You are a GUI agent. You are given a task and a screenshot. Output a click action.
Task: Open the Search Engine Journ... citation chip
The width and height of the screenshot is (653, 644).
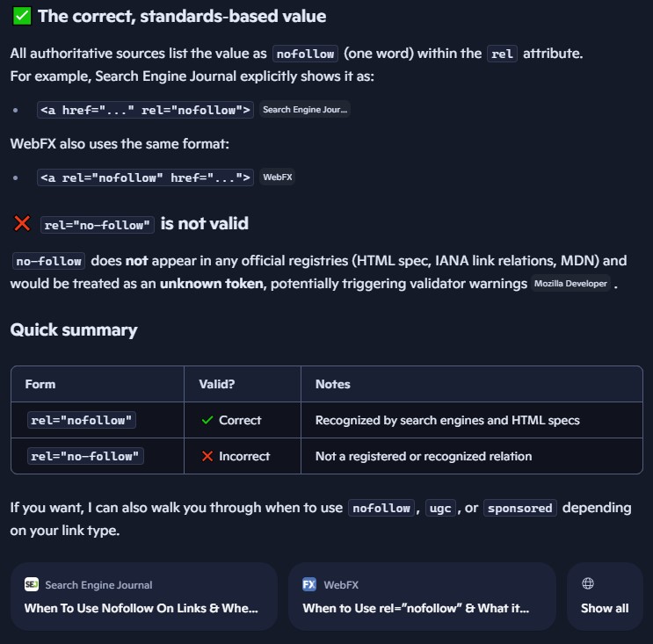pyautogui.click(x=305, y=110)
